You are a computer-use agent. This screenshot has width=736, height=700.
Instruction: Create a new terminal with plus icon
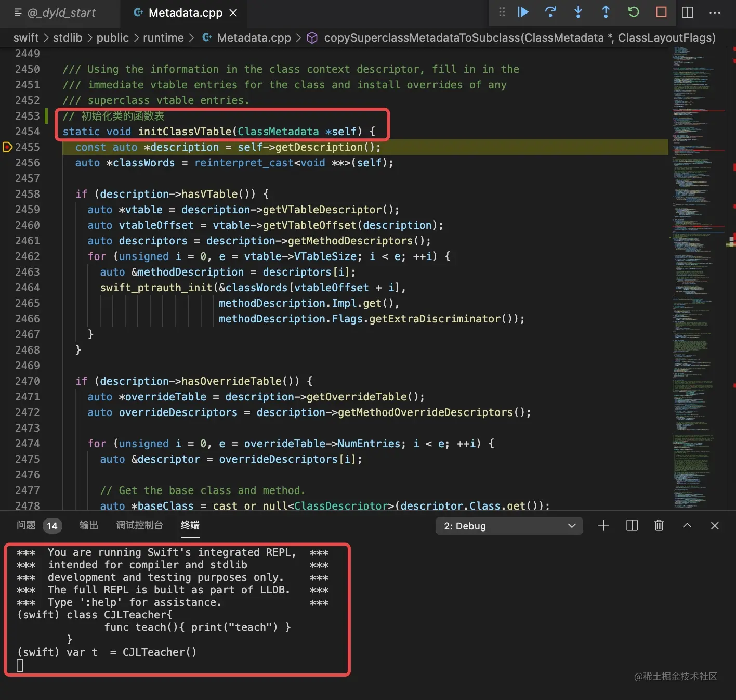(603, 526)
